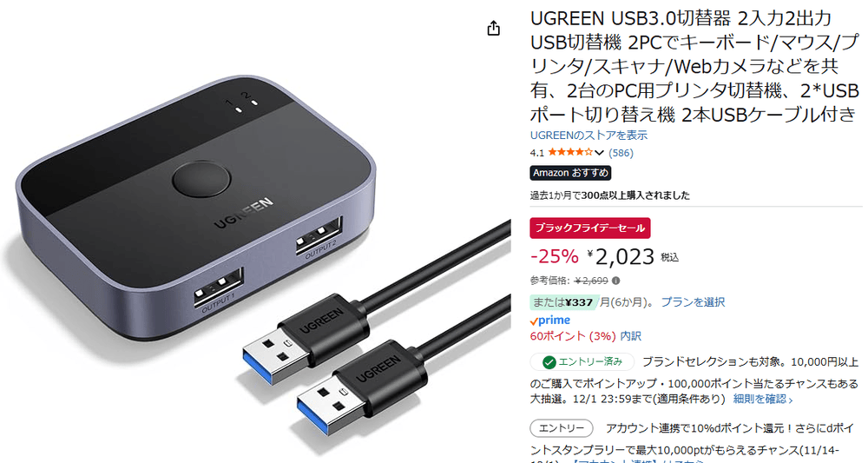Viewport: 868px width, 463px height.
Task: Open the 586 reviews link
Action: click(621, 153)
